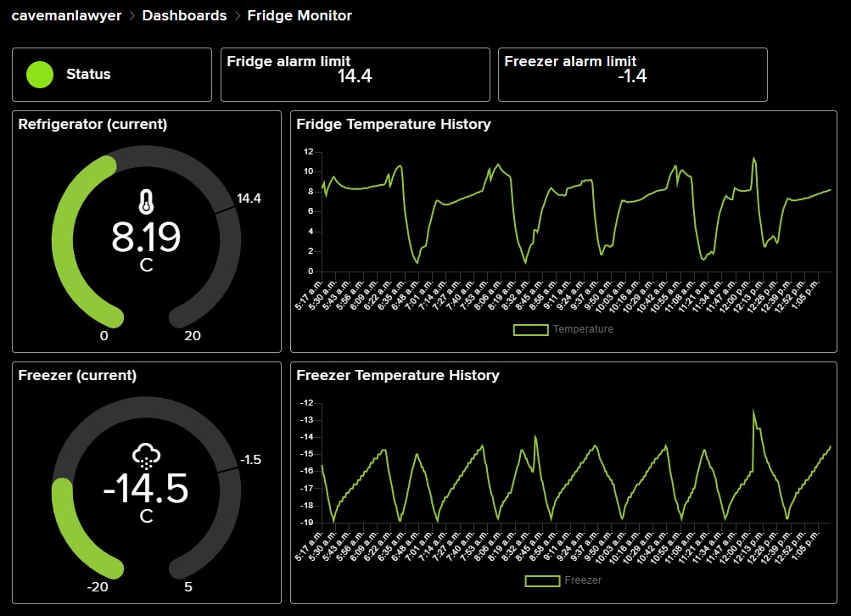Click the Refrigerator current reading 8.19
Screen dimensions: 851x616
pyautogui.click(x=146, y=237)
